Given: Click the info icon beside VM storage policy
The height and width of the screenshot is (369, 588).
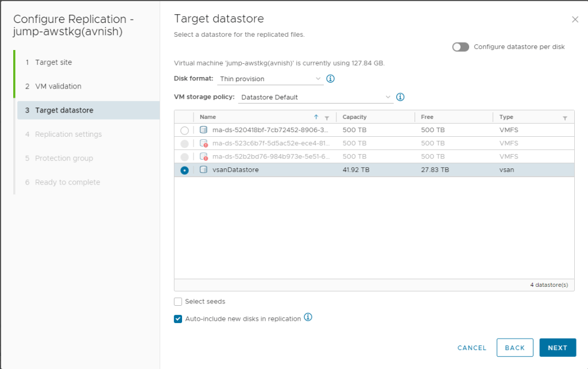Looking at the screenshot, I should [x=400, y=97].
